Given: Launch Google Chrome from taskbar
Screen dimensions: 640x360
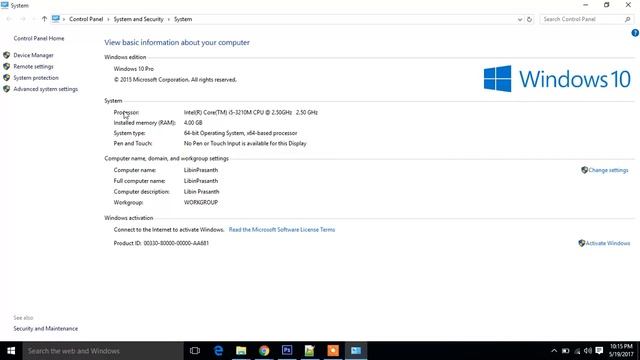Looking at the screenshot, I should coord(264,351).
